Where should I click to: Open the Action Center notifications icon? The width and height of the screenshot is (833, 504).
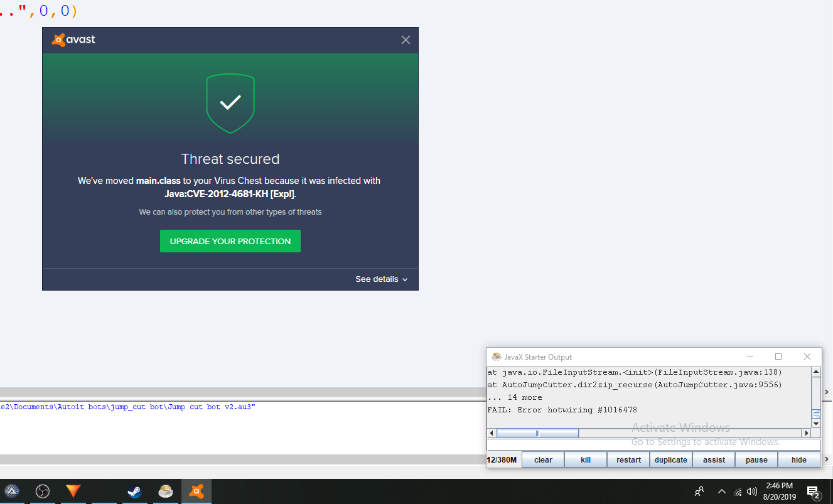click(x=813, y=491)
